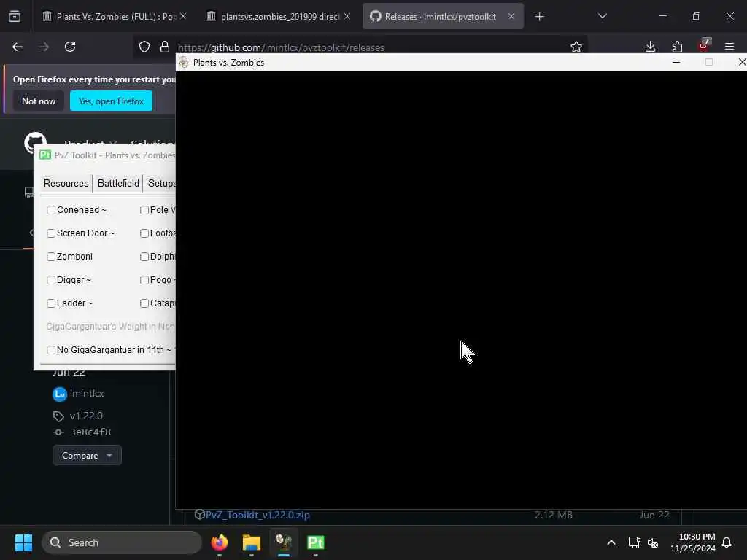Show hidden system tray icons
Image resolution: width=747 pixels, height=560 pixels.
tap(611, 542)
